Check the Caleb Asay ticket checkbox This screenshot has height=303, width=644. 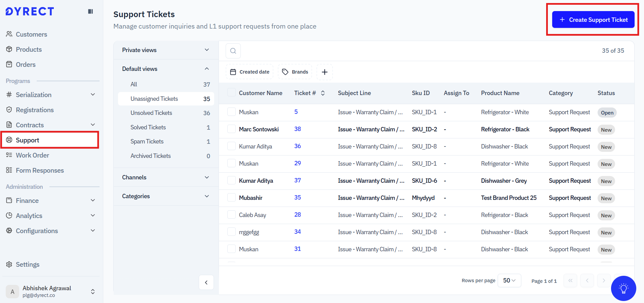[231, 215]
